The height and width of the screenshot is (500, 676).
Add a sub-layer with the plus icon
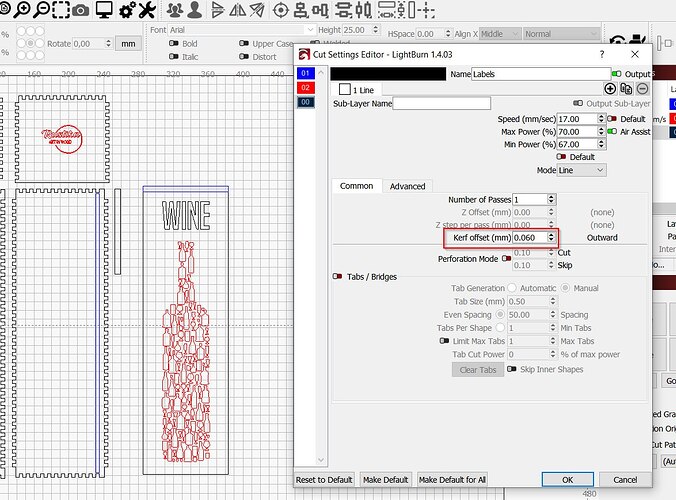611,89
